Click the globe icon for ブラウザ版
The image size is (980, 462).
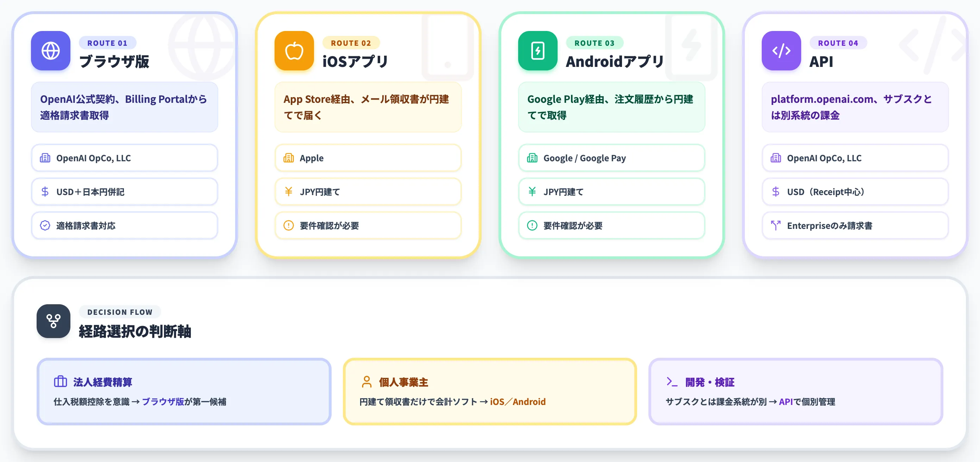tap(51, 51)
